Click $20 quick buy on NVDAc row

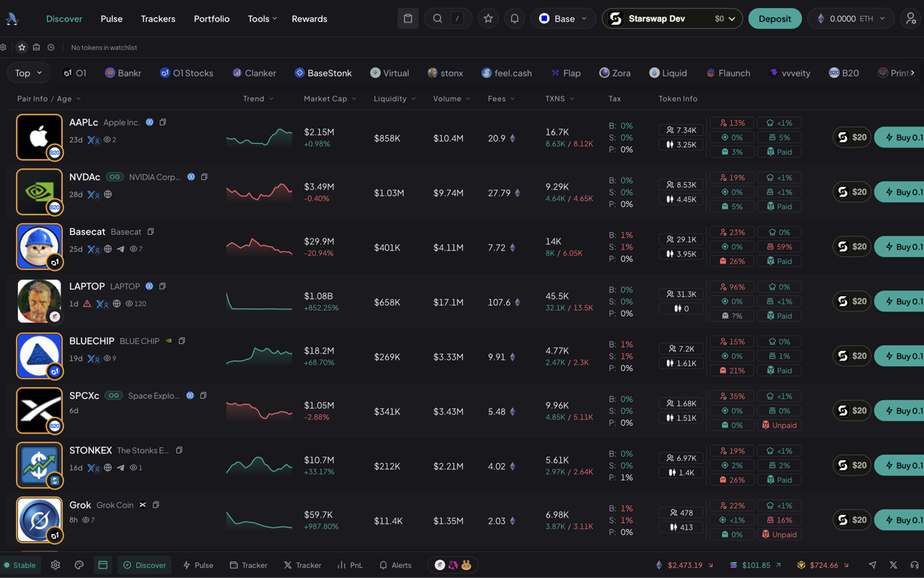coord(852,192)
